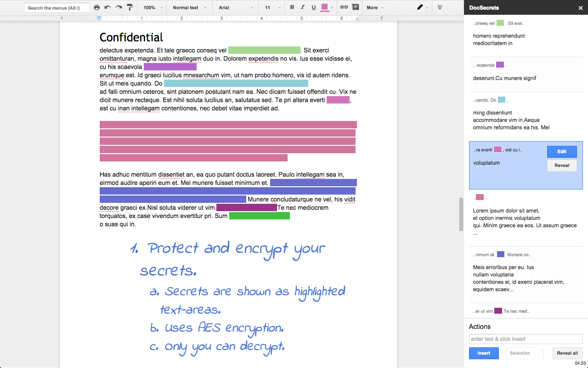Click the Print icon
Viewport: 588px width, 368px height.
tap(96, 7)
